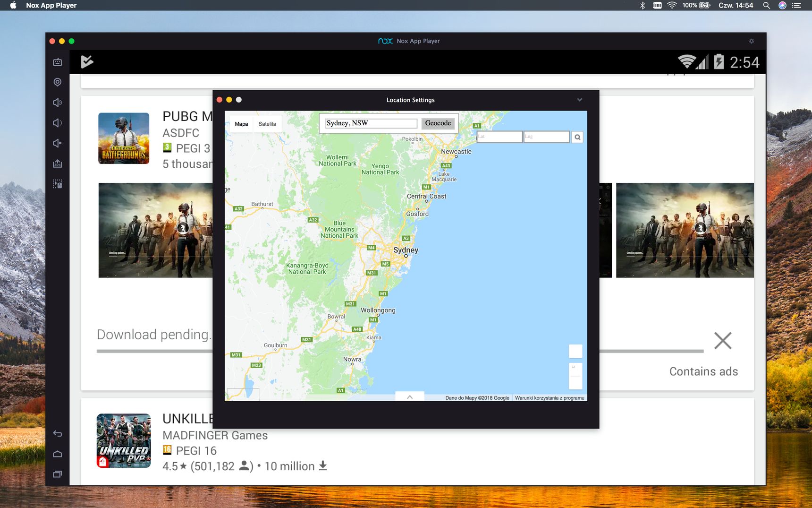Click the Lat coordinate field
Image resolution: width=812 pixels, height=508 pixels.
coord(499,137)
